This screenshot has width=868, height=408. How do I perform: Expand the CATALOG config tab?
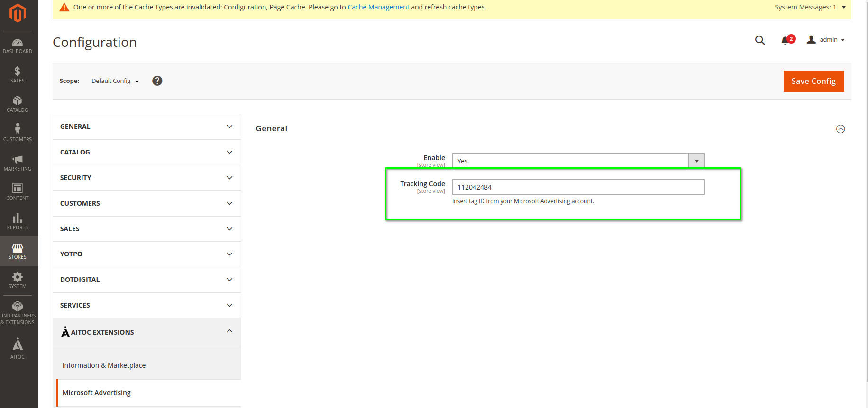[147, 152]
